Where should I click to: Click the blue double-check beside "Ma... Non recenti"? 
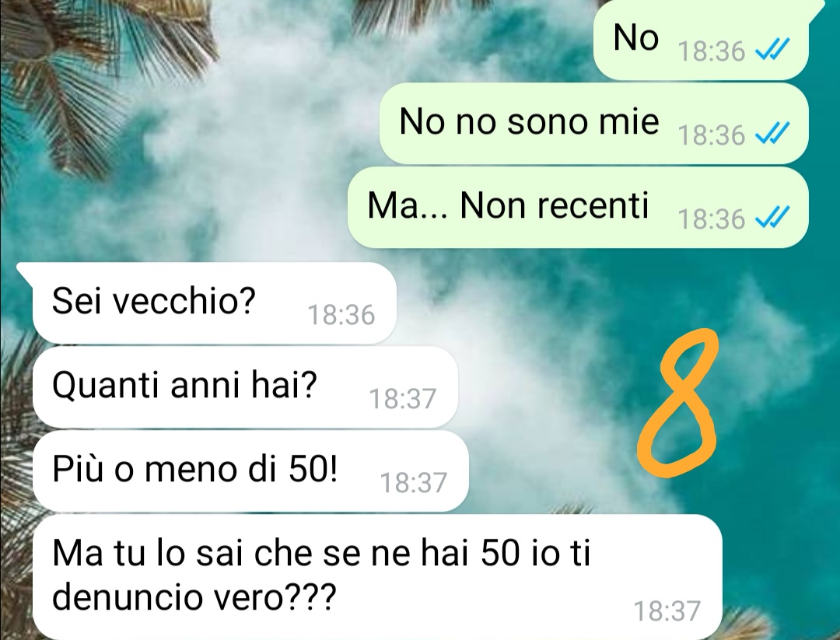[x=772, y=219]
